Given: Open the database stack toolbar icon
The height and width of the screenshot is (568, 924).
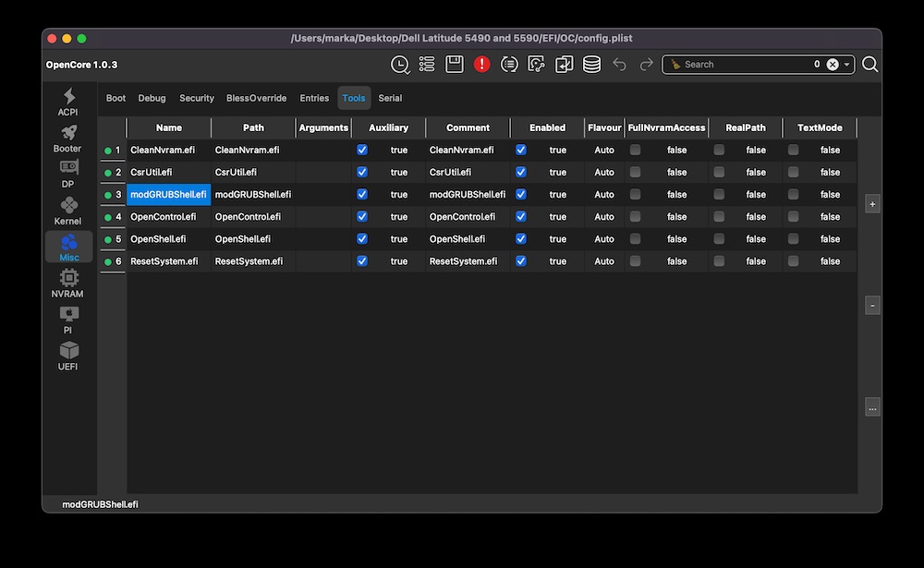Looking at the screenshot, I should click(x=591, y=64).
